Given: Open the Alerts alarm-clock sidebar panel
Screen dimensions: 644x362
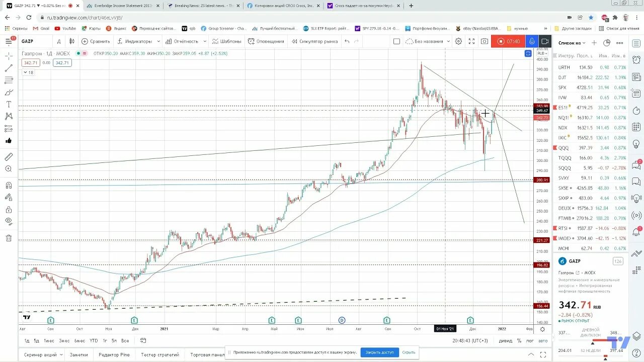Looking at the screenshot, I should (x=636, y=60).
